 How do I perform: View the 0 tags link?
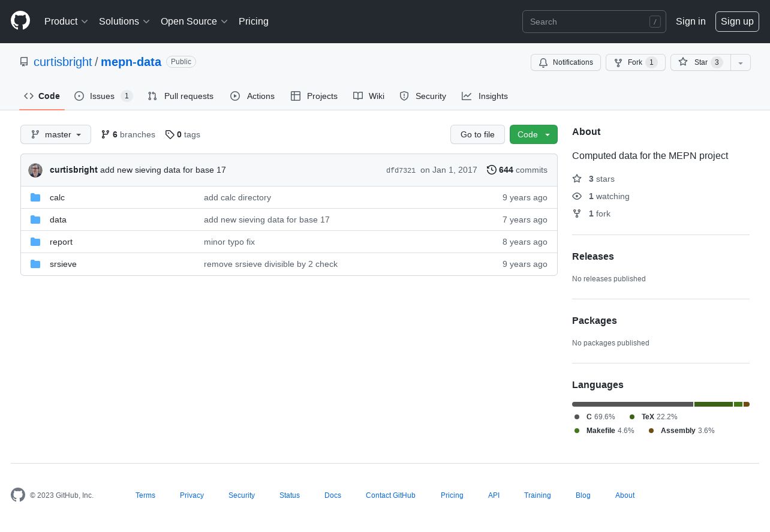click(x=183, y=134)
